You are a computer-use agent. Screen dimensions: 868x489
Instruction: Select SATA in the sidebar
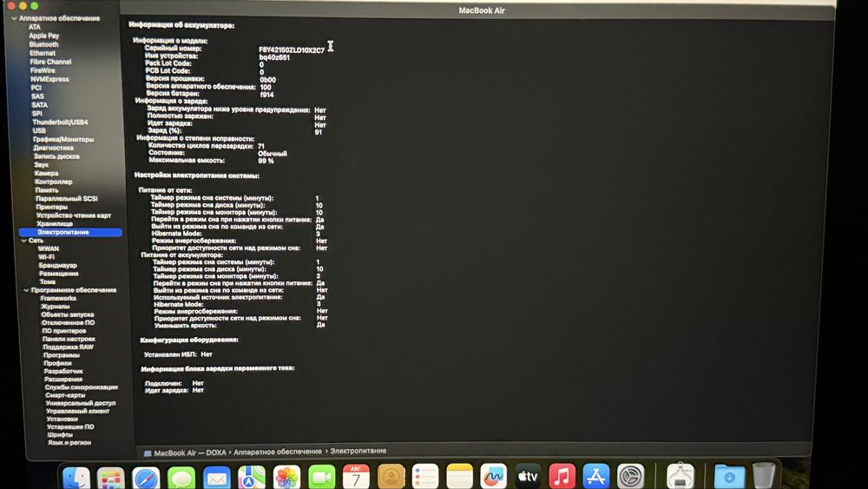(x=39, y=105)
